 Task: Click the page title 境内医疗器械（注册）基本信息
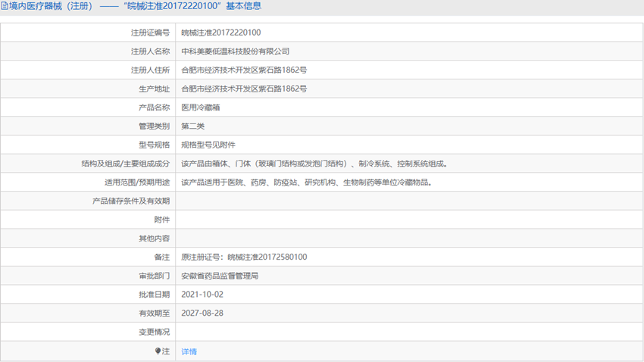click(x=131, y=6)
